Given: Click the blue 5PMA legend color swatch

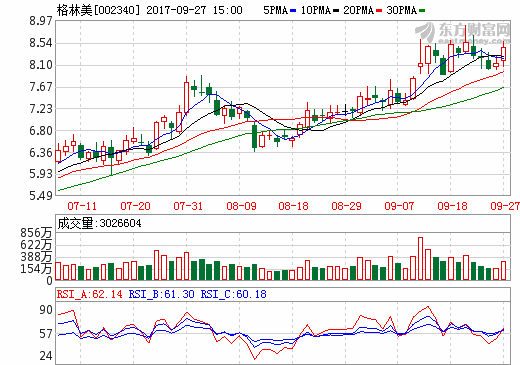Looking at the screenshot, I should point(293,11).
